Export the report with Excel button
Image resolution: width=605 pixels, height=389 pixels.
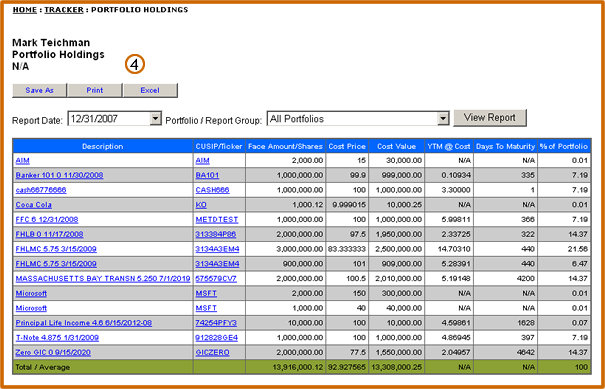150,90
